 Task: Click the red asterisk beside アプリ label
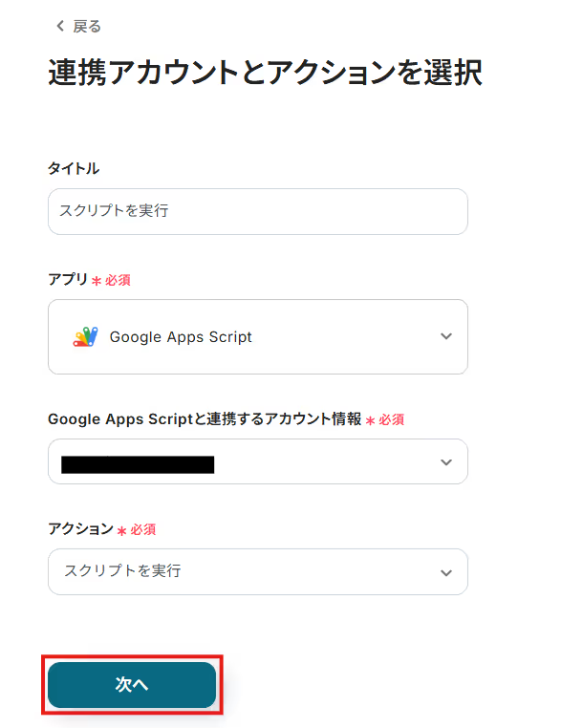[97, 281]
